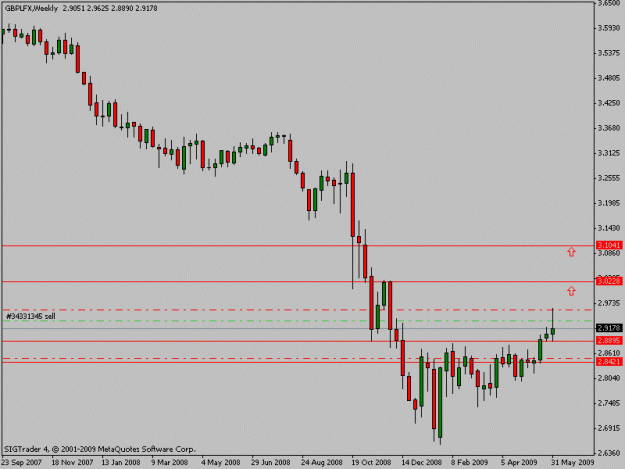
Task: Click the 3.4250 price axis label
Action: 609,103
